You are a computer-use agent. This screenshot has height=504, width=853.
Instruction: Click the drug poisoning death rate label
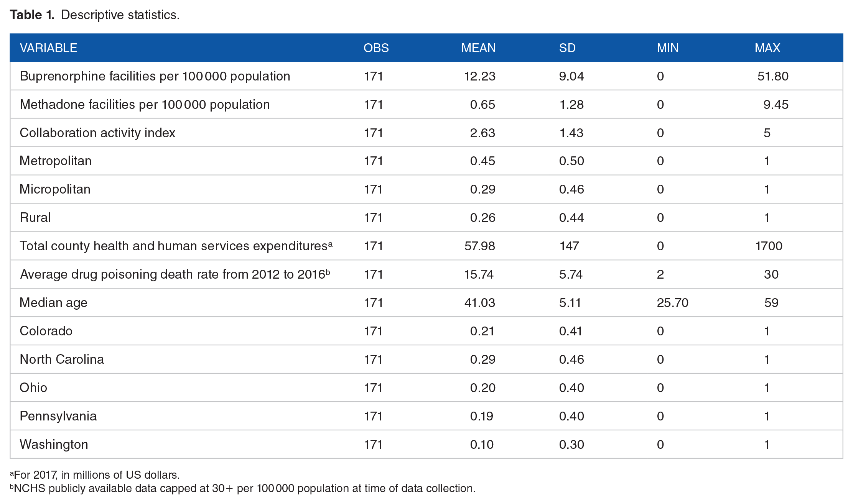pyautogui.click(x=175, y=274)
